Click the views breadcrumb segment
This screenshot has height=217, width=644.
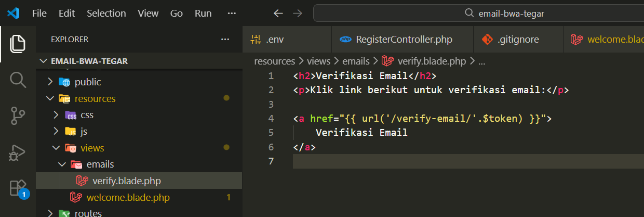pyautogui.click(x=322, y=61)
